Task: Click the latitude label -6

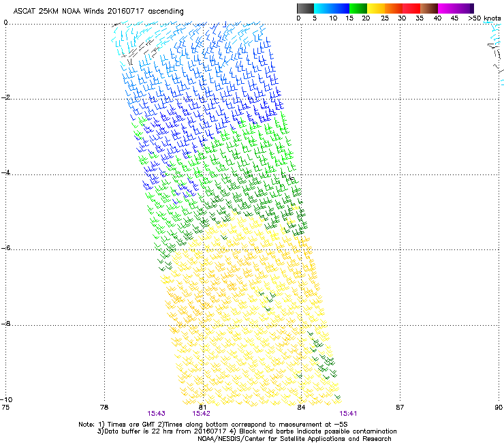Action: pyautogui.click(x=5, y=248)
